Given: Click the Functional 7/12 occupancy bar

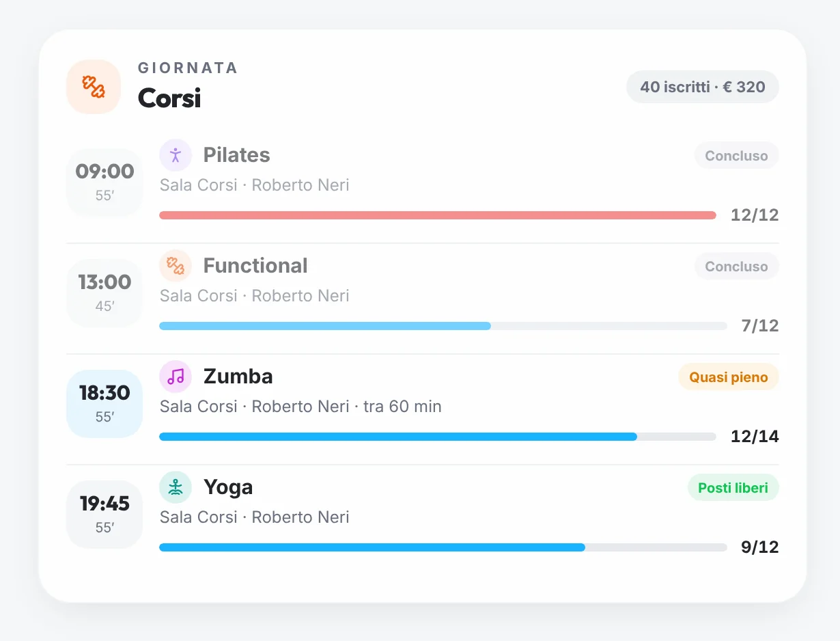Looking at the screenshot, I should tap(443, 326).
